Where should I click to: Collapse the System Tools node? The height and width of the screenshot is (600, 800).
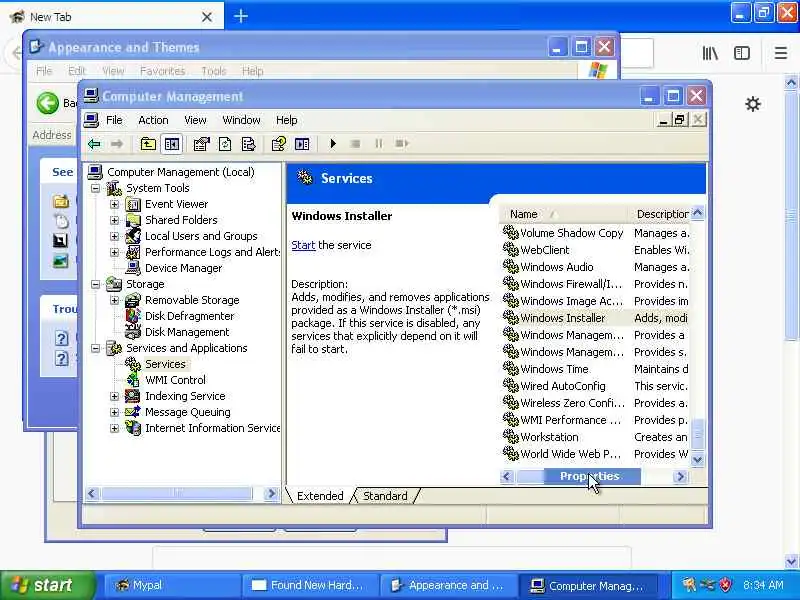(x=95, y=188)
